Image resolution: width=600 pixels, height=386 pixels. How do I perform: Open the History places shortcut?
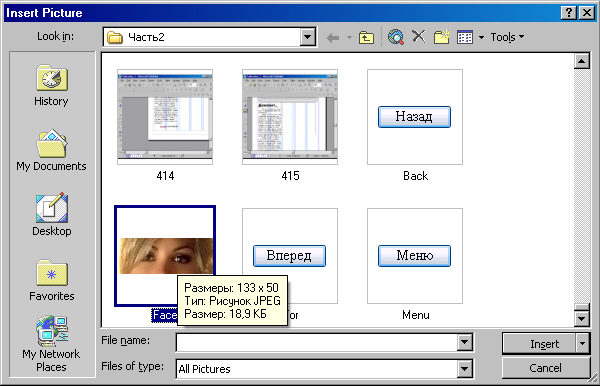click(51, 85)
